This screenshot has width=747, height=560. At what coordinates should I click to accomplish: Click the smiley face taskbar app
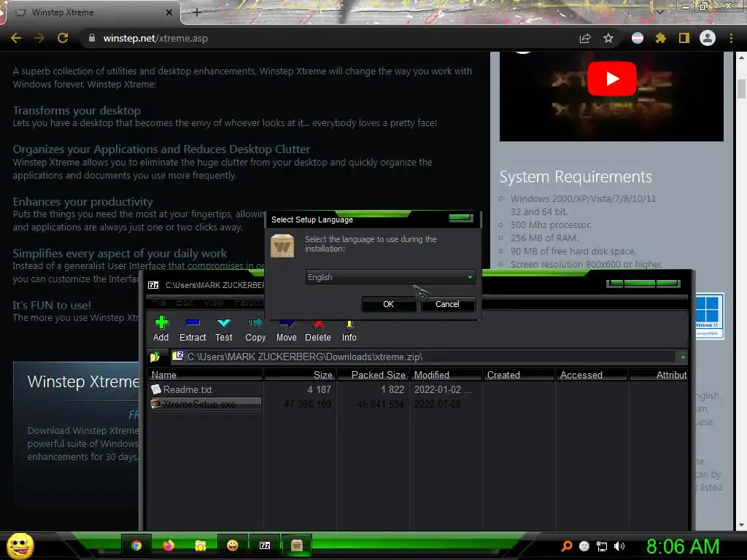pos(233,545)
